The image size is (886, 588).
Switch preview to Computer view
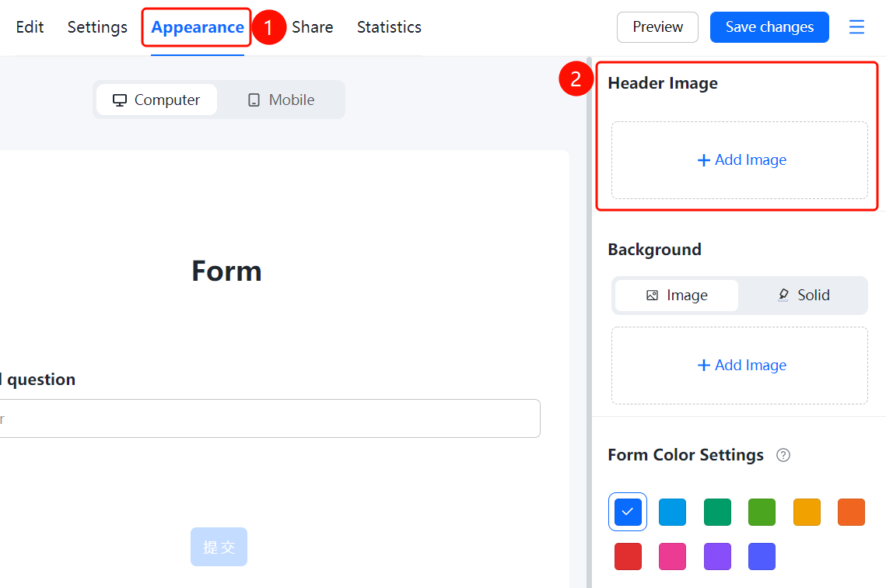coord(156,100)
